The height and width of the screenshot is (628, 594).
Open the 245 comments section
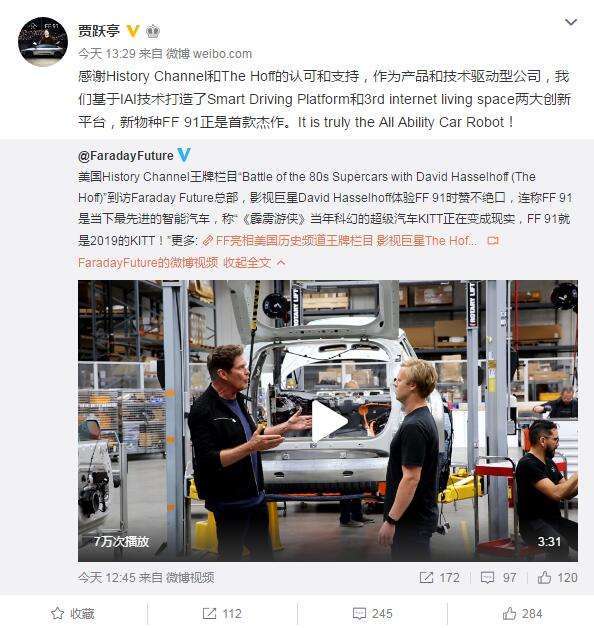tap(372, 614)
